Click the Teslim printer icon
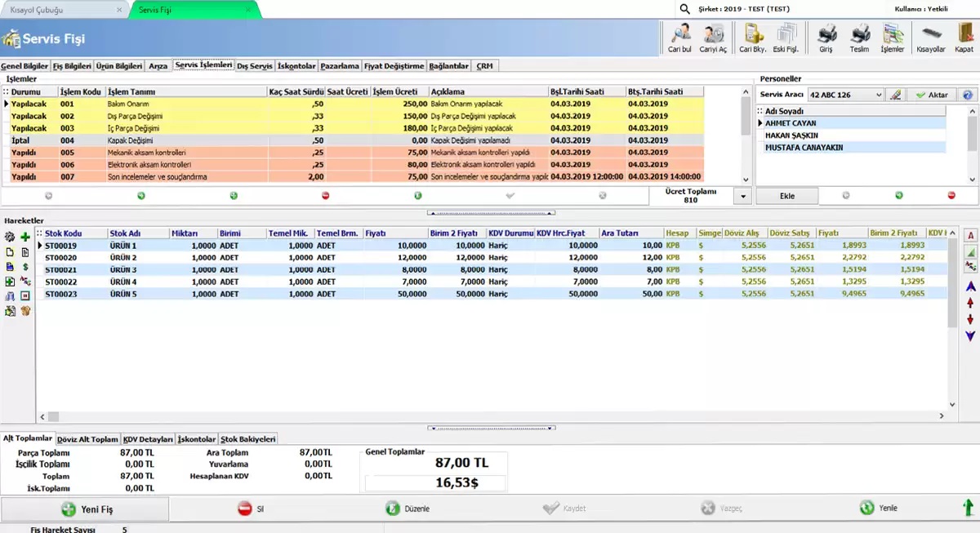 pos(860,38)
